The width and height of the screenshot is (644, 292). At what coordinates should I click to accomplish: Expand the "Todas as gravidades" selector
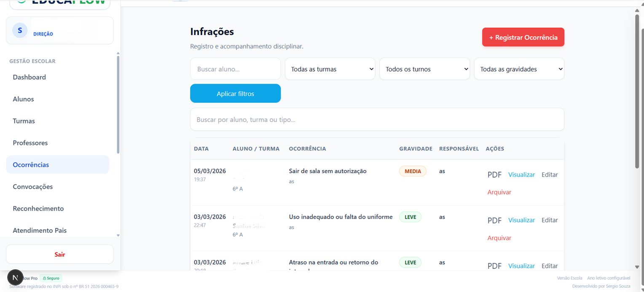pos(519,69)
